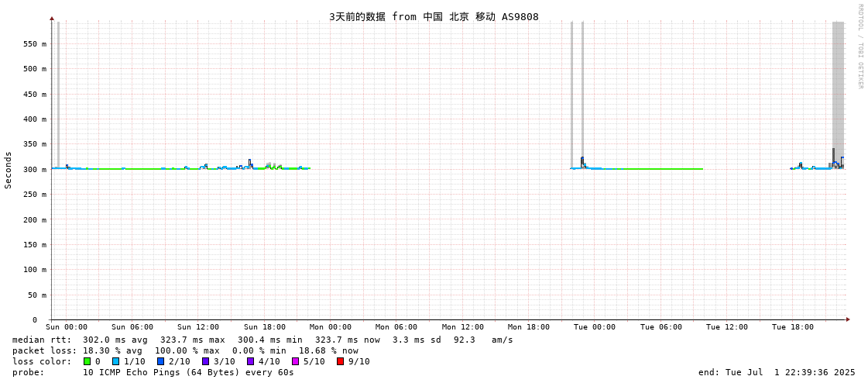Click the 'Tue 12:00' time axis label
The height and width of the screenshot is (383, 868).
point(727,327)
